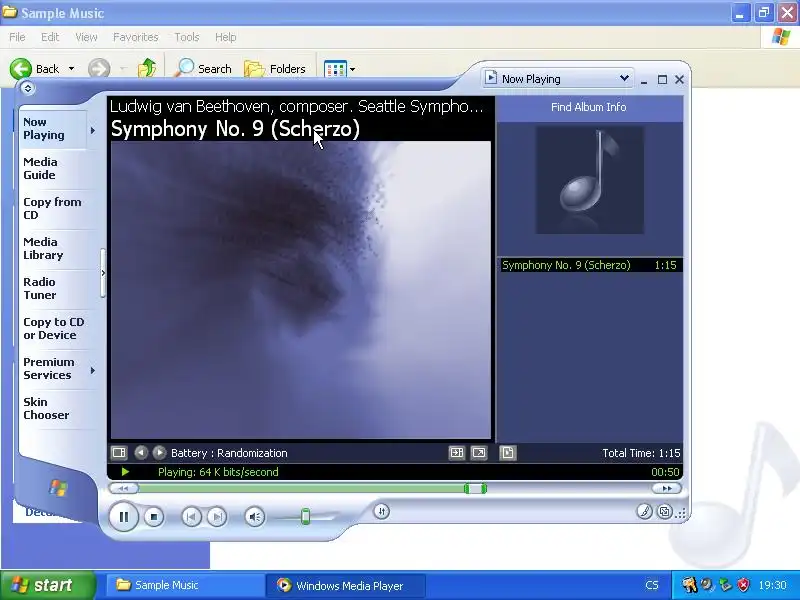This screenshot has height=600, width=800.
Task: Change player color with the brush icon
Action: [x=644, y=511]
